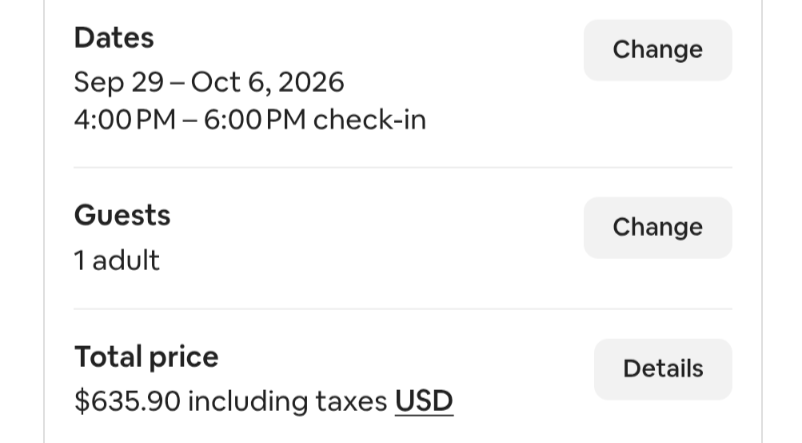The image size is (802, 443).
Task: Click the dash between the check-in times
Action: click(x=190, y=121)
